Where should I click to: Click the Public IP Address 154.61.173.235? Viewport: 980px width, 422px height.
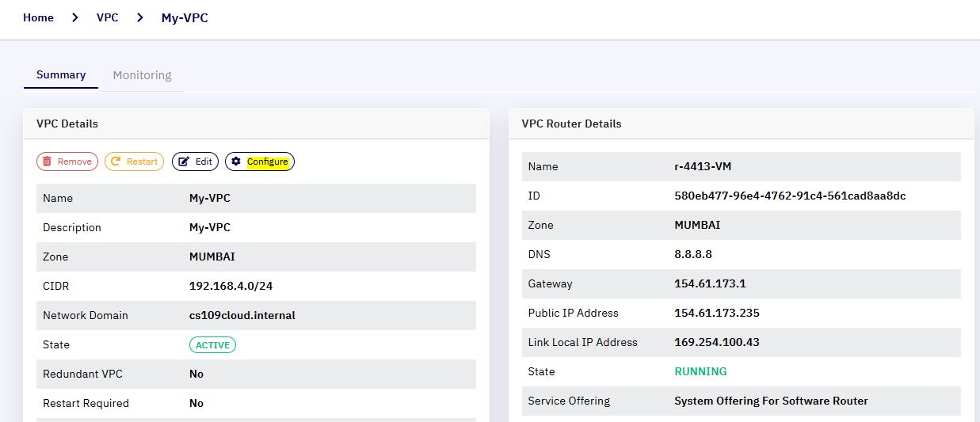(x=717, y=313)
